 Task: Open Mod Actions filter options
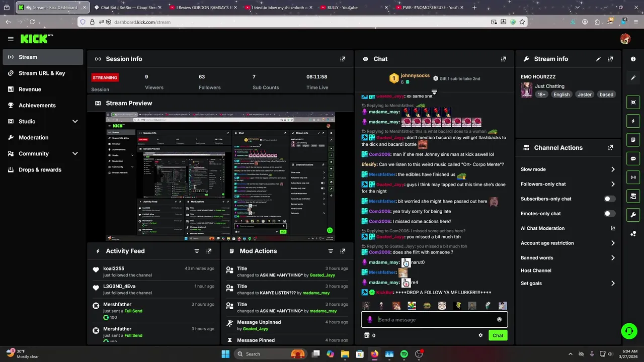(331, 251)
